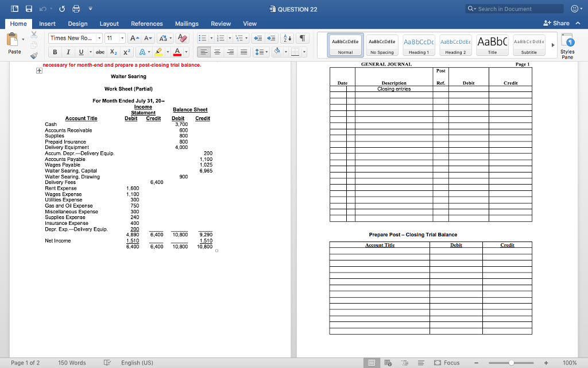The width and height of the screenshot is (588, 368).
Task: Sort text with the A-Z sort icon
Action: (x=287, y=39)
